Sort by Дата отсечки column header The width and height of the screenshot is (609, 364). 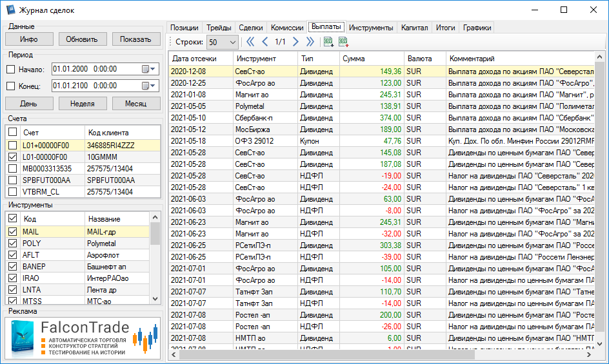[201, 59]
